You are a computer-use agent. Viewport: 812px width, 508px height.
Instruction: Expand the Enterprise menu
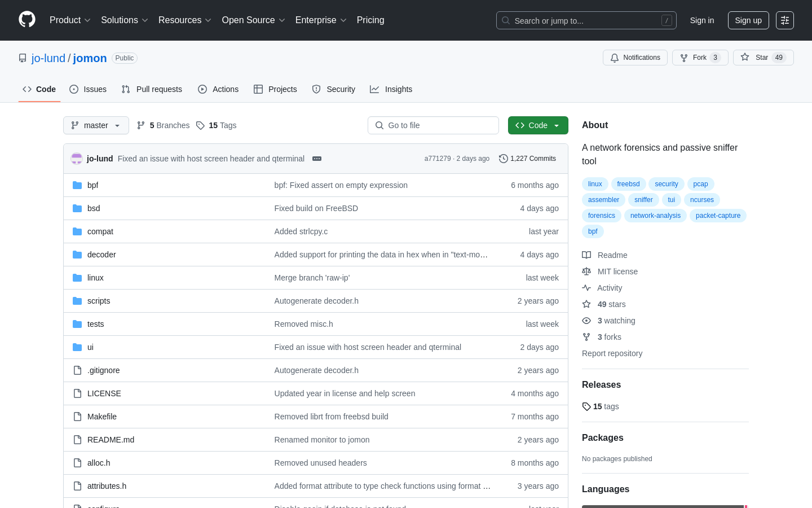click(x=321, y=20)
